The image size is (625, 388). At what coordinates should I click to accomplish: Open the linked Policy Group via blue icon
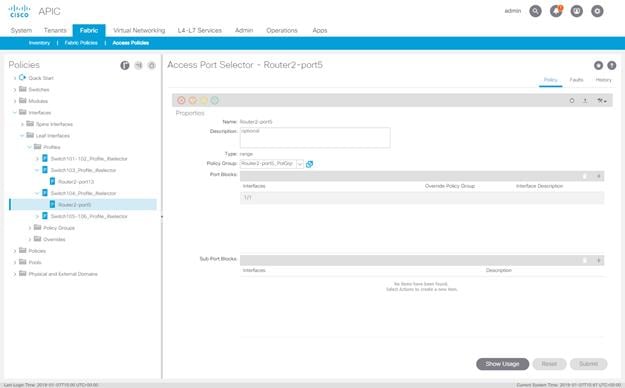[309, 164]
